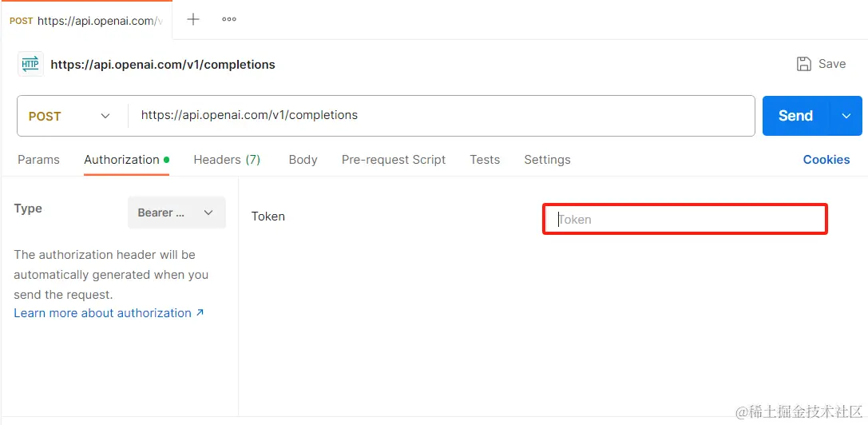The height and width of the screenshot is (425, 868).
Task: Click the HTTP request type icon
Action: (30, 64)
